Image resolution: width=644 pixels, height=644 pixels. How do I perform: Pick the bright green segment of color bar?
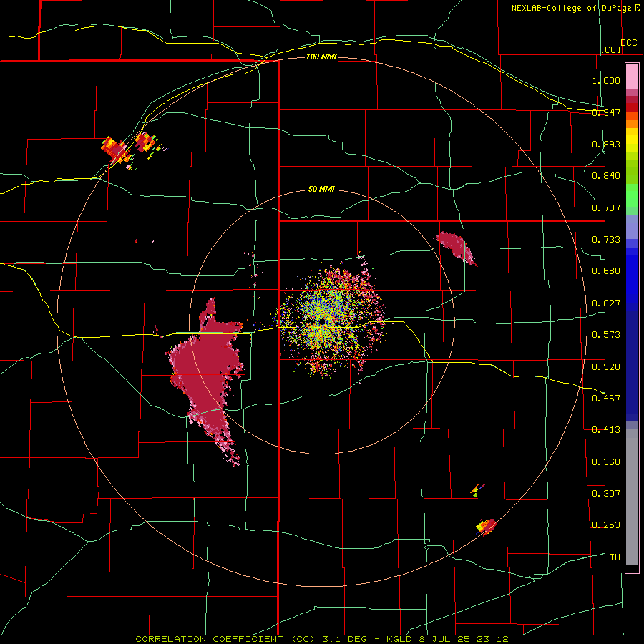(632, 195)
